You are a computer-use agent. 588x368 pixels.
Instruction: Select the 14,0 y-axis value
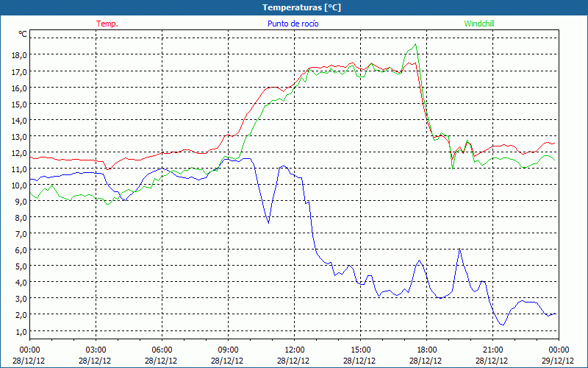[19, 121]
